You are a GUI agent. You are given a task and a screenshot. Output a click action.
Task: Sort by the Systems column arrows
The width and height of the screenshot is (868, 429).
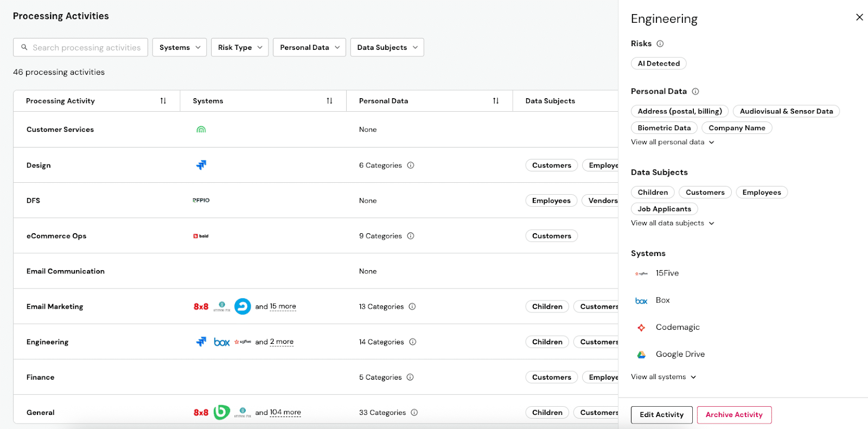(x=329, y=101)
